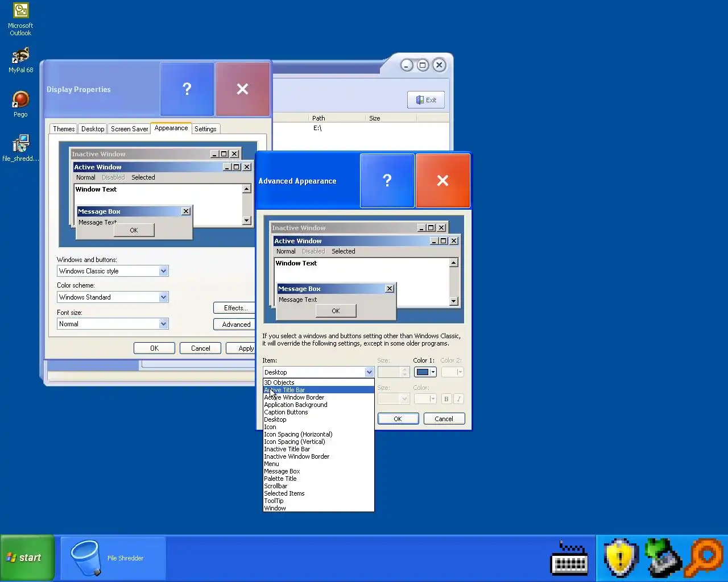Select E:\ row in File Shredder list
Image resolution: width=728 pixels, height=582 pixels.
317,128
